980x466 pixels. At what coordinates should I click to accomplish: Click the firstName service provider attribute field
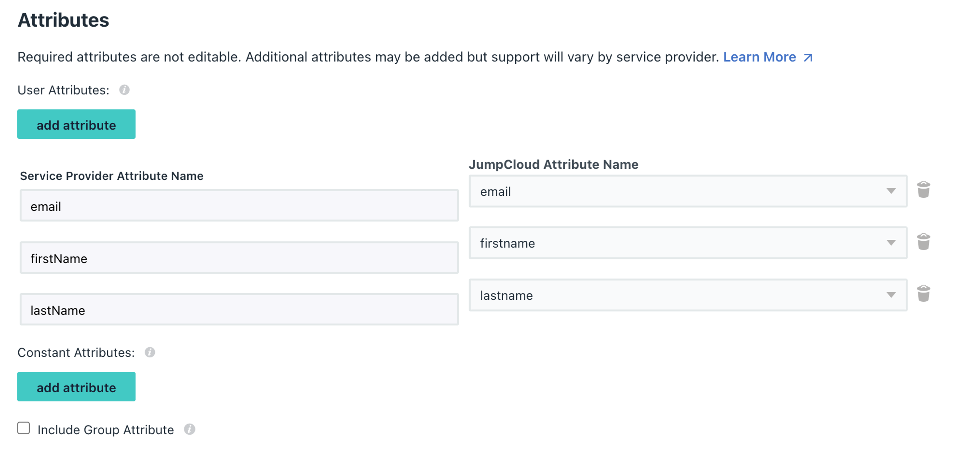239,258
